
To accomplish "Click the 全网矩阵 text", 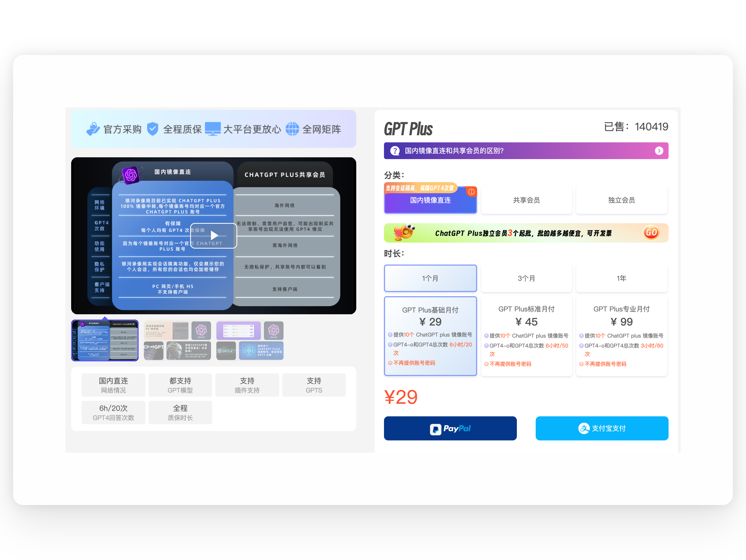I will (x=321, y=129).
